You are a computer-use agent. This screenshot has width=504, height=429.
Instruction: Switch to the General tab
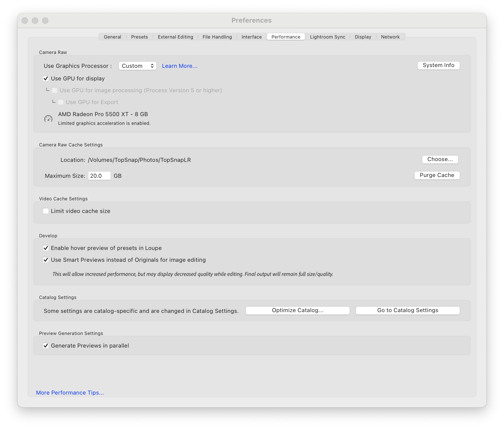pyautogui.click(x=112, y=37)
